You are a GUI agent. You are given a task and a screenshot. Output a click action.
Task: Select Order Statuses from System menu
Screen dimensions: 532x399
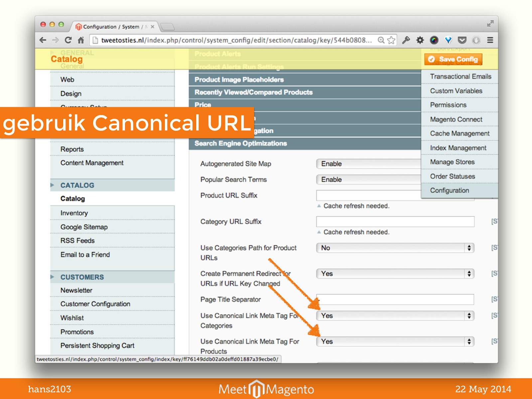point(453,176)
